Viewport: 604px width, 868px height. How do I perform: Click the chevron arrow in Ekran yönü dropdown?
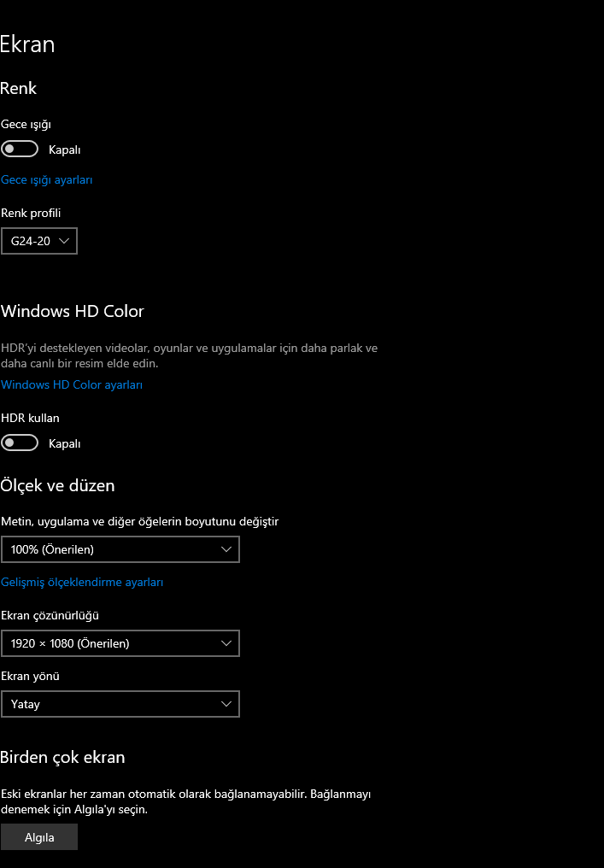[226, 704]
